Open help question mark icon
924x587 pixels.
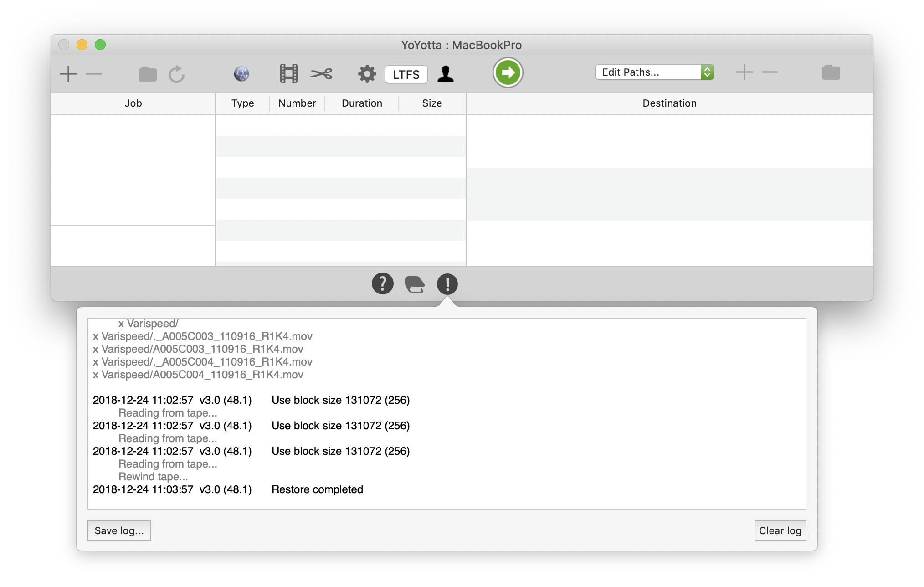point(383,283)
